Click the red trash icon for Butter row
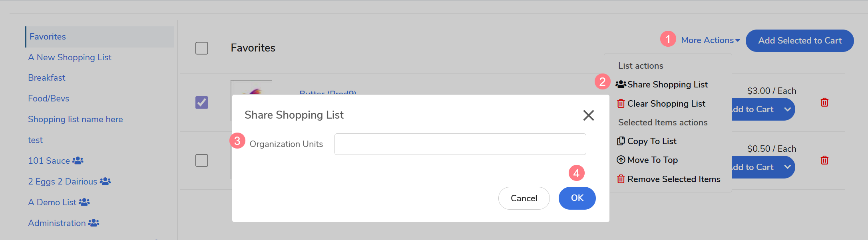 click(824, 103)
